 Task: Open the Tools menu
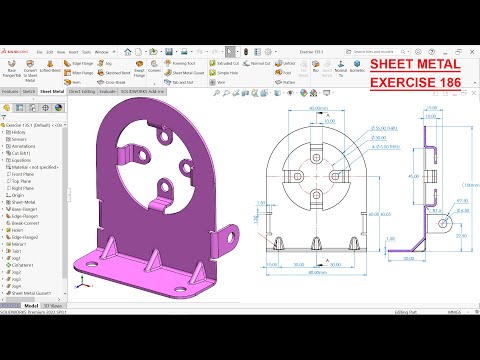pyautogui.click(x=86, y=52)
